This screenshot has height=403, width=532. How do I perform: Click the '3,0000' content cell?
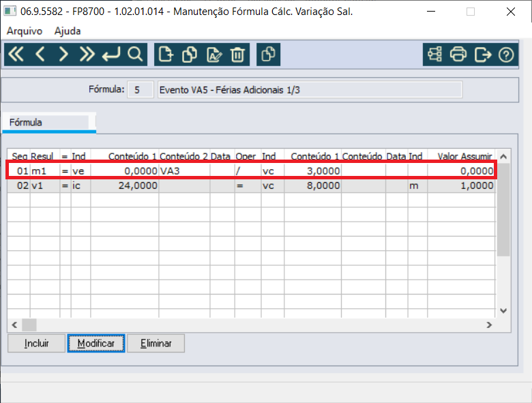pyautogui.click(x=312, y=171)
